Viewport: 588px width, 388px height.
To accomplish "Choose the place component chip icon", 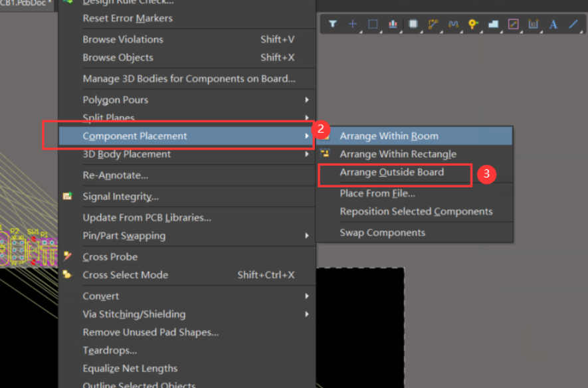I will [x=413, y=25].
